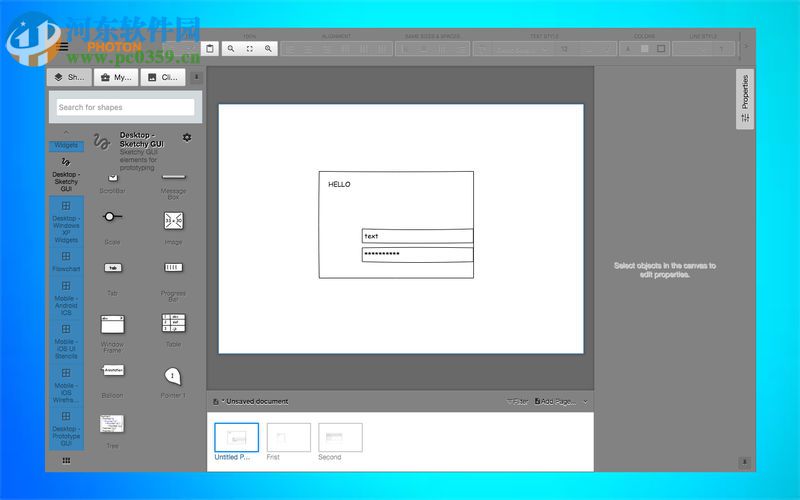
Task: Switch to the Clipart tab
Action: tap(163, 78)
